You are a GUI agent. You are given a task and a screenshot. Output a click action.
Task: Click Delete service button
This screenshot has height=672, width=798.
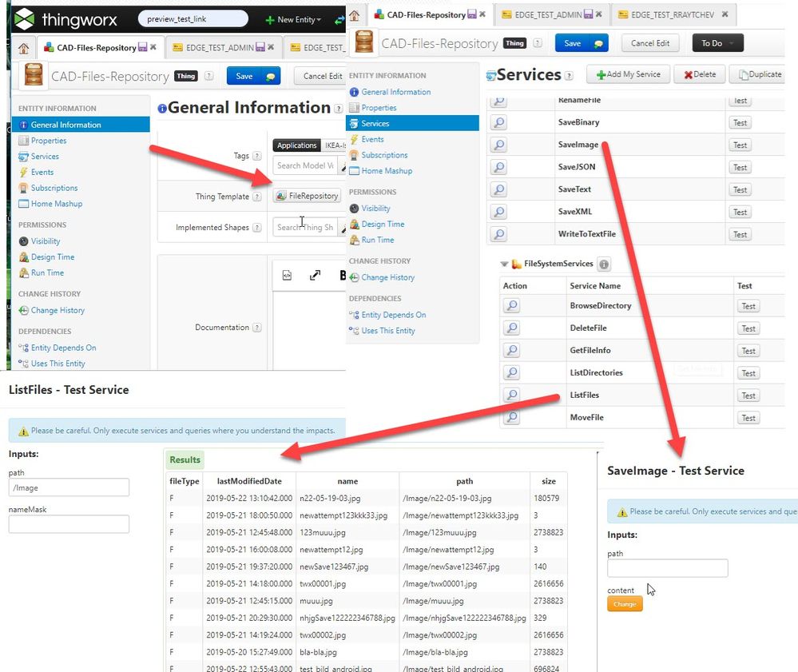point(700,74)
